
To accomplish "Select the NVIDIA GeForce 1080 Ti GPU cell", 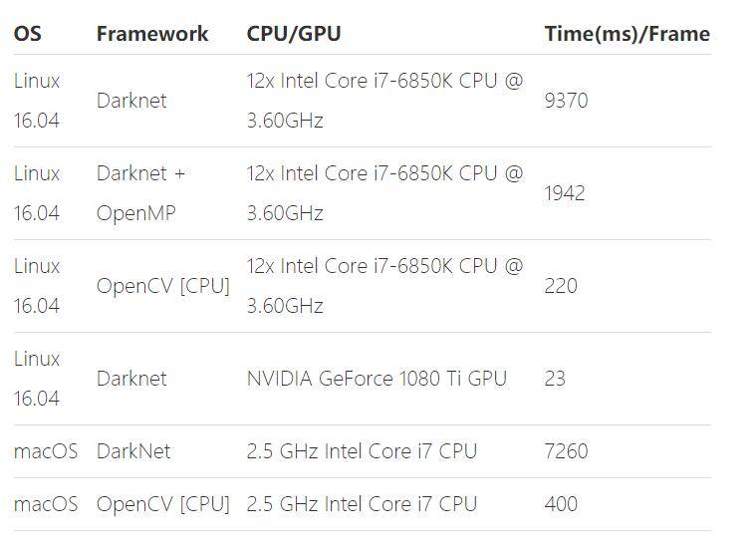I will [x=377, y=379].
